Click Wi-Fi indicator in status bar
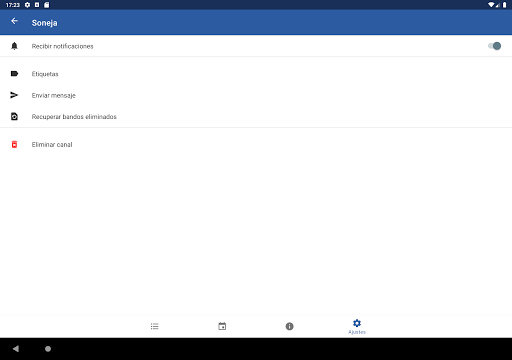This screenshot has height=360, width=512. (x=491, y=5)
